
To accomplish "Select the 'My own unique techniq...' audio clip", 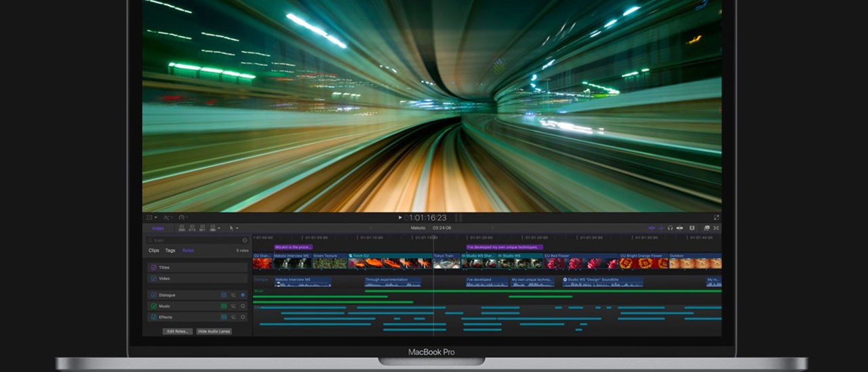I will pyautogui.click(x=532, y=281).
